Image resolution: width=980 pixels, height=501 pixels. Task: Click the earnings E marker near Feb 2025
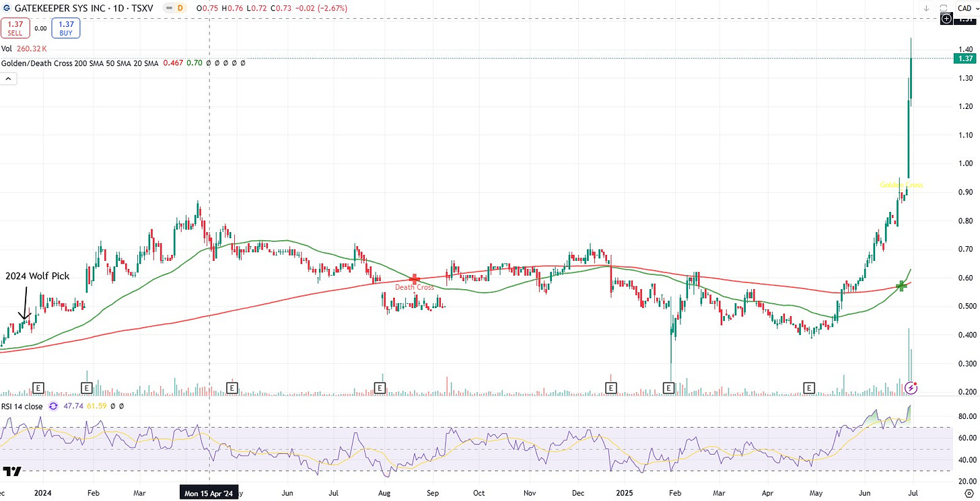pos(669,387)
